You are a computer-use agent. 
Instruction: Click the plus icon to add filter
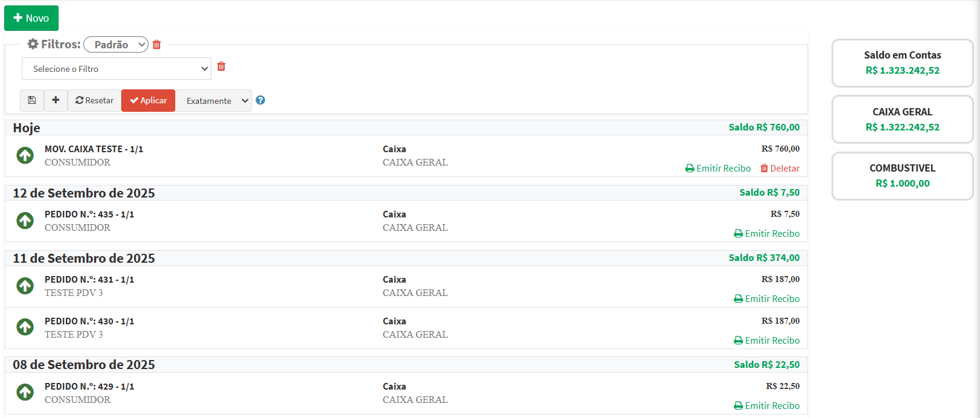click(56, 100)
